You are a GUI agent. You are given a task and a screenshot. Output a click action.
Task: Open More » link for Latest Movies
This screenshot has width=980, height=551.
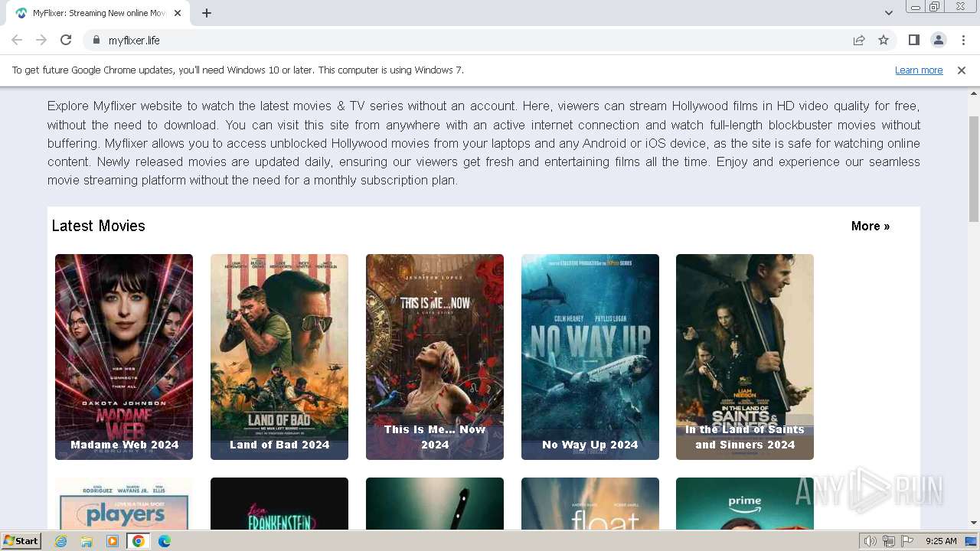[871, 226]
